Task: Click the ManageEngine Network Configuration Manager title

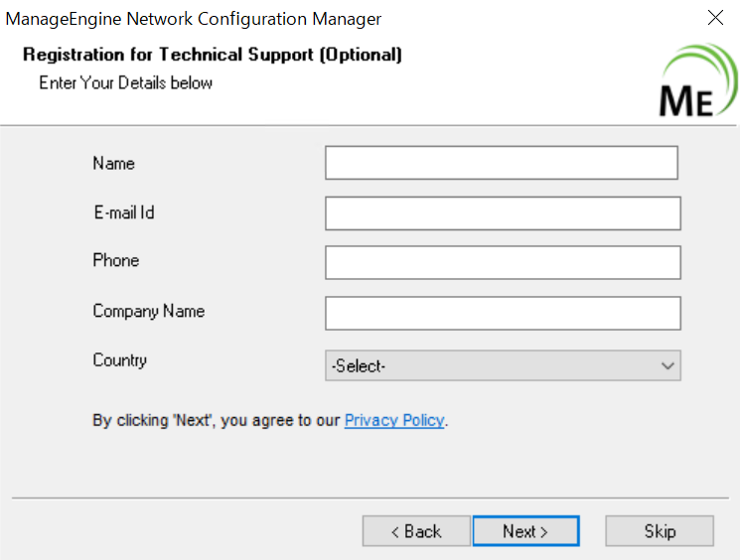Action: pos(194,19)
